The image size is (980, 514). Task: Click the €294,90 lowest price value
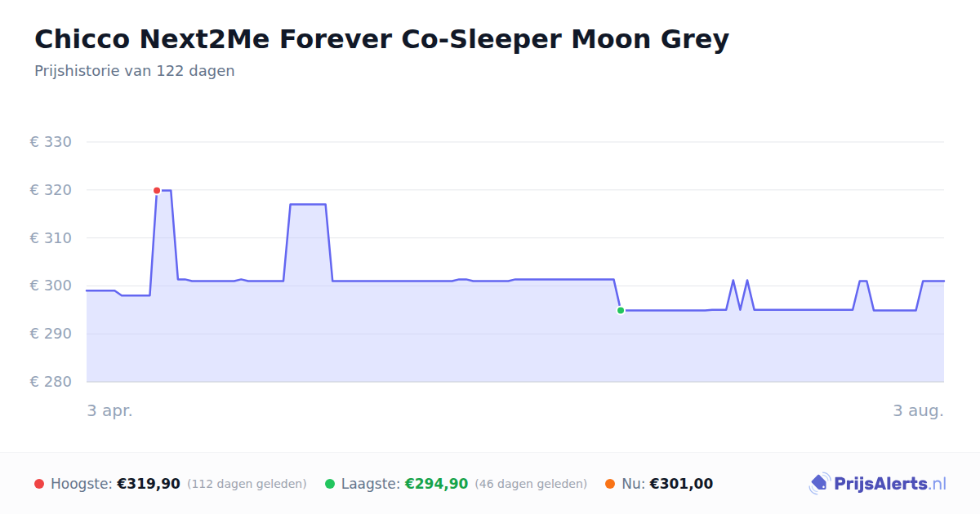tap(436, 484)
